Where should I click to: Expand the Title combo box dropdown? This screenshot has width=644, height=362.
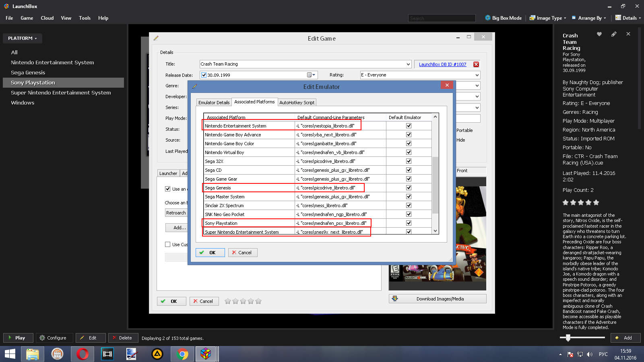coord(408,64)
